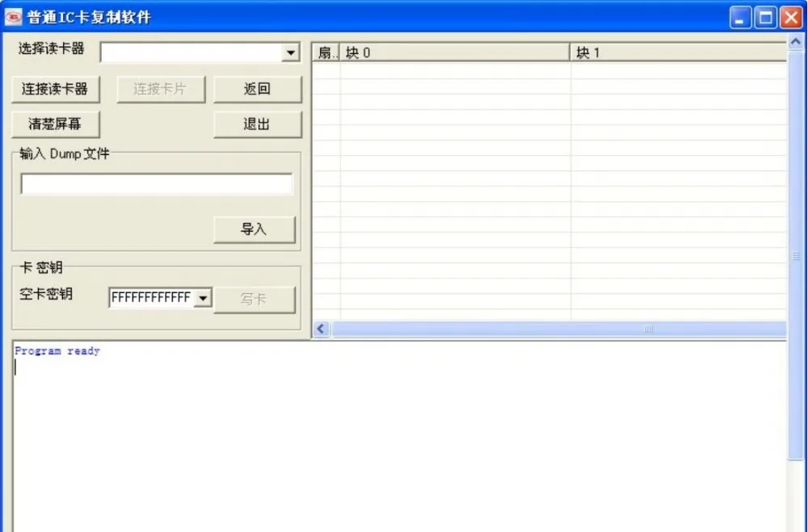
Task: Click the 返回 button
Action: pyautogui.click(x=257, y=89)
